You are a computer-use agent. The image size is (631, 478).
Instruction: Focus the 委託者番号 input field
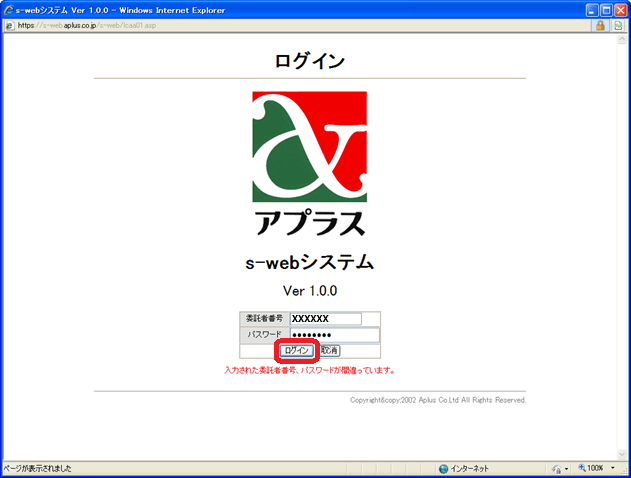click(x=325, y=319)
